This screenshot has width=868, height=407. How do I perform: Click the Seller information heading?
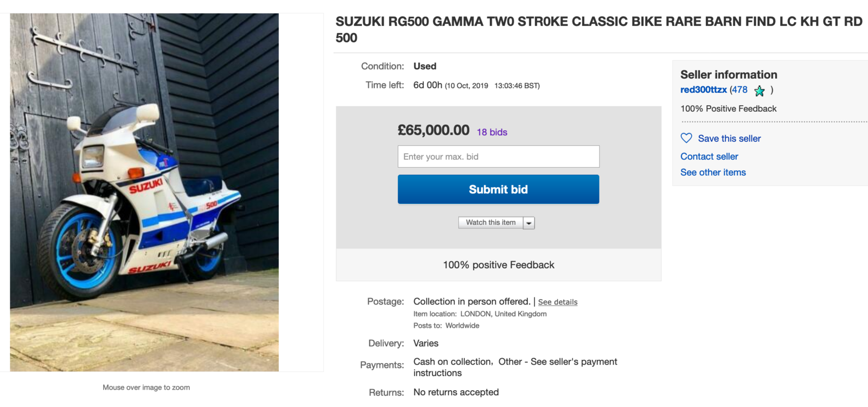coord(728,75)
